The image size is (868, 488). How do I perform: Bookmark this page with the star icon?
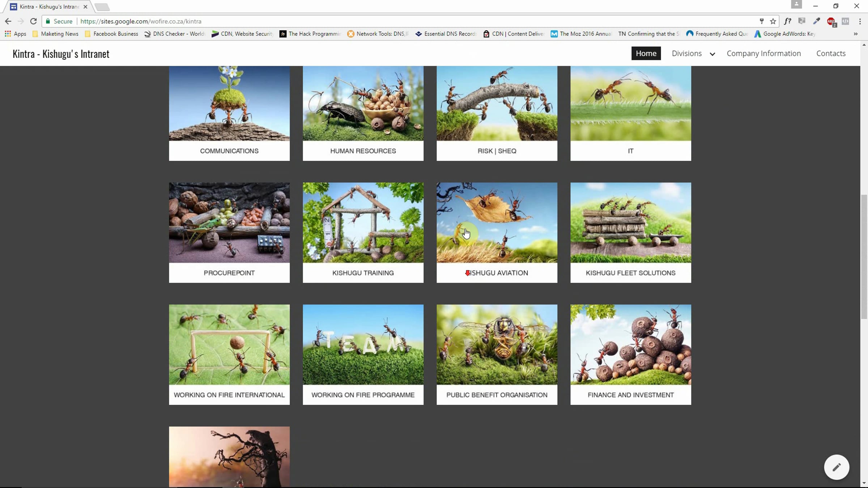coord(773,21)
